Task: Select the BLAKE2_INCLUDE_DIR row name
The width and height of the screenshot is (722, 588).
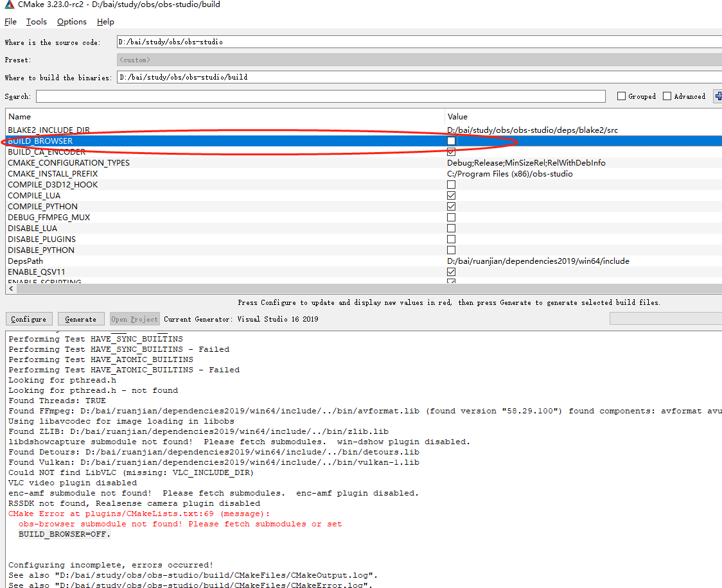Action: click(x=49, y=130)
